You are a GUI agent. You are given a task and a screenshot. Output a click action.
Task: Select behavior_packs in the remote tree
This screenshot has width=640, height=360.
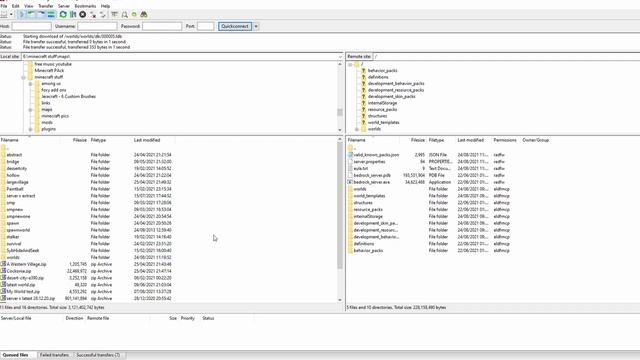(382, 71)
